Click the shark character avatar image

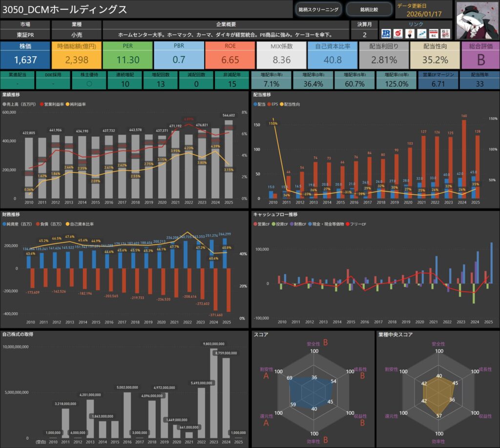tap(477, 20)
